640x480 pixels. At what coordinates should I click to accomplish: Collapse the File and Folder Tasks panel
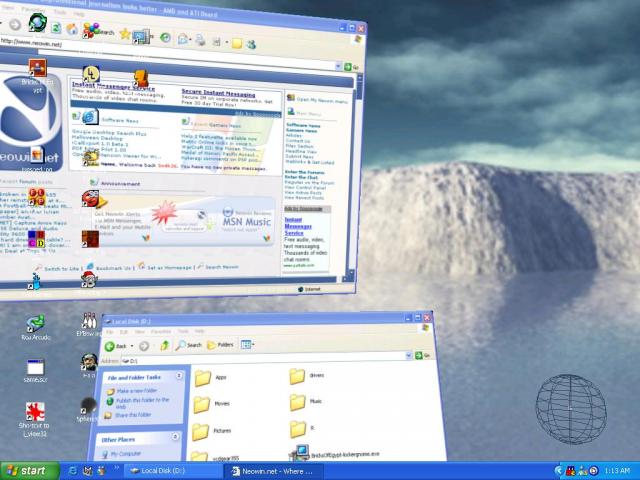179,376
